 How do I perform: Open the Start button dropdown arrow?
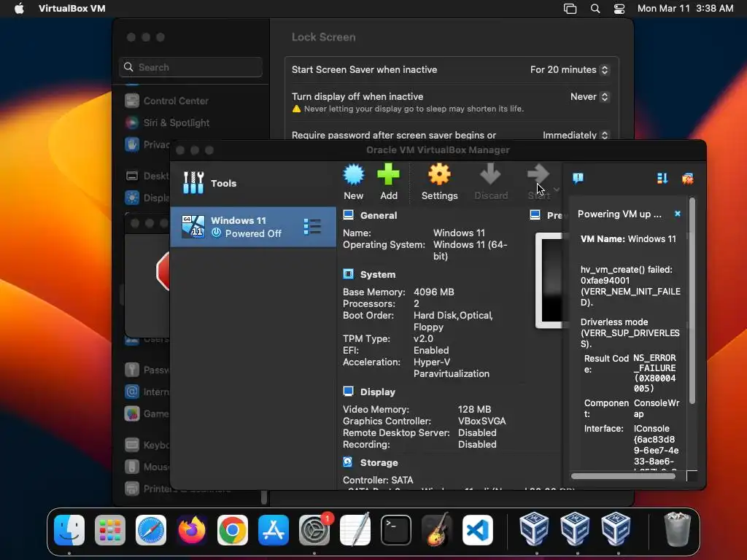pos(557,190)
